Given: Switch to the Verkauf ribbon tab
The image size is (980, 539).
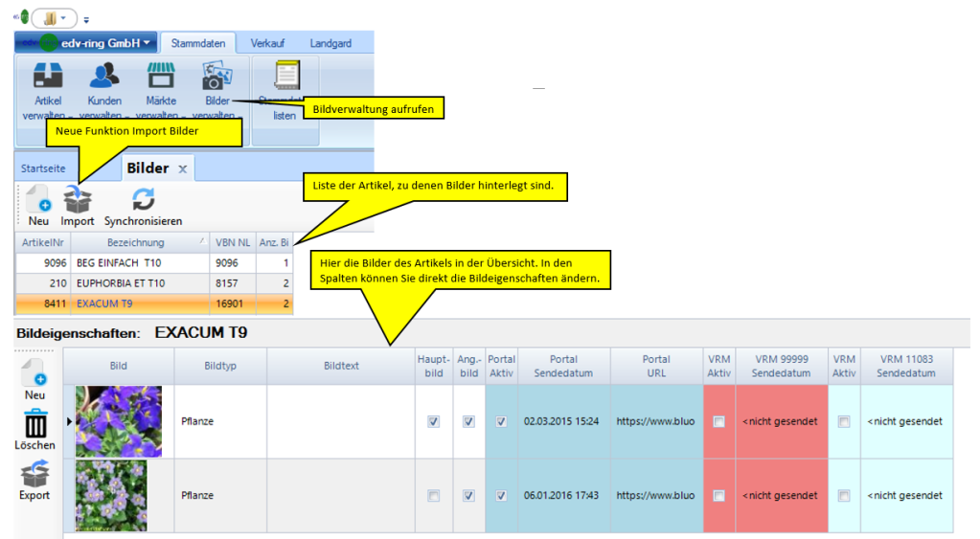Looking at the screenshot, I should 267,43.
